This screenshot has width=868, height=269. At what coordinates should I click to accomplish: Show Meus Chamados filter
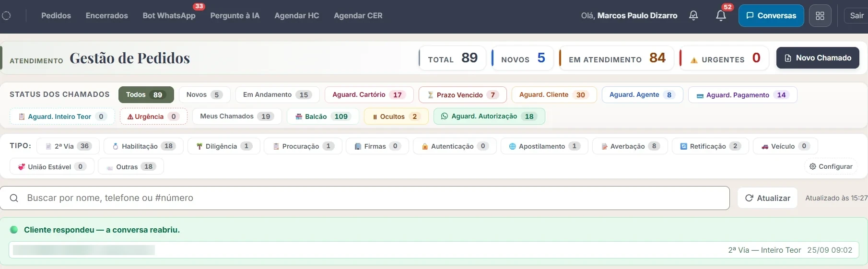(237, 117)
